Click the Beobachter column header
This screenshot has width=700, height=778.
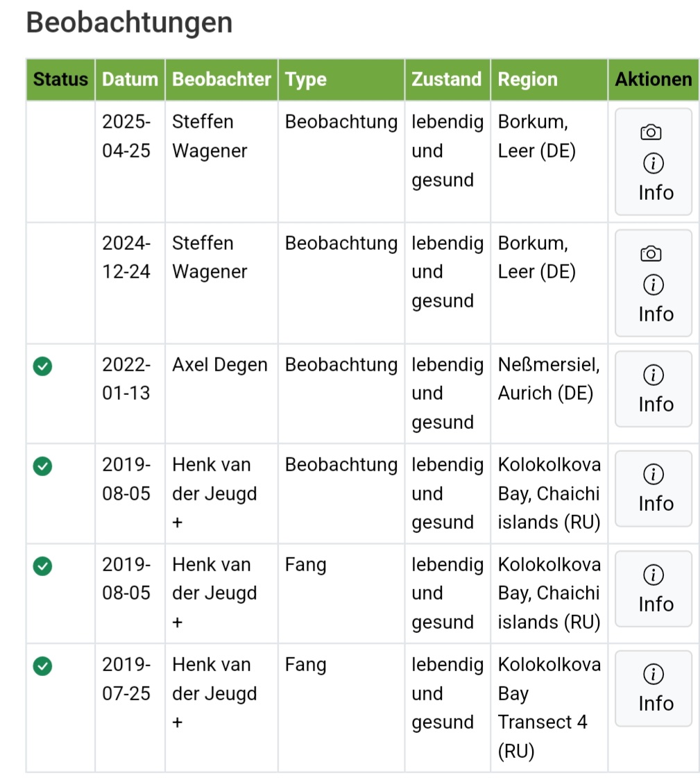click(221, 80)
